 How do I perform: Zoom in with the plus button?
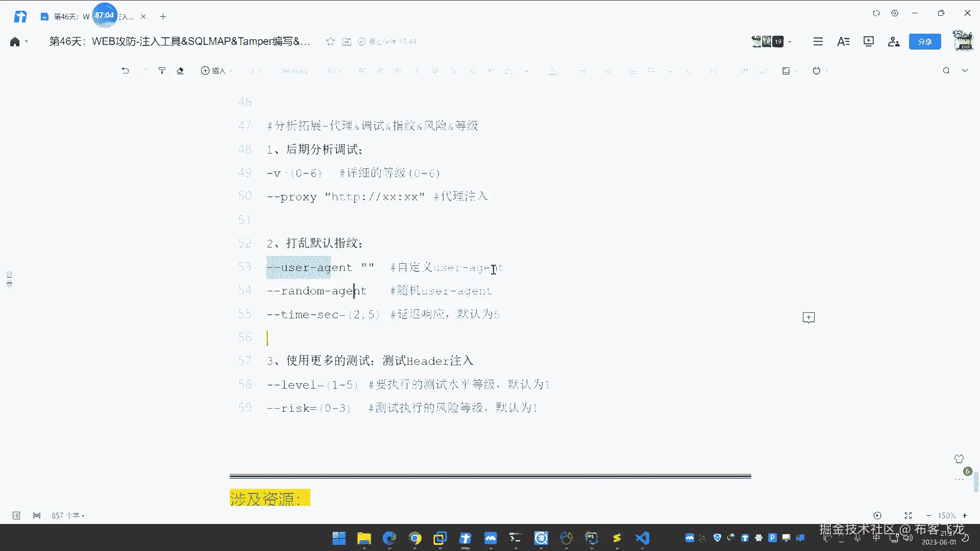(965, 516)
